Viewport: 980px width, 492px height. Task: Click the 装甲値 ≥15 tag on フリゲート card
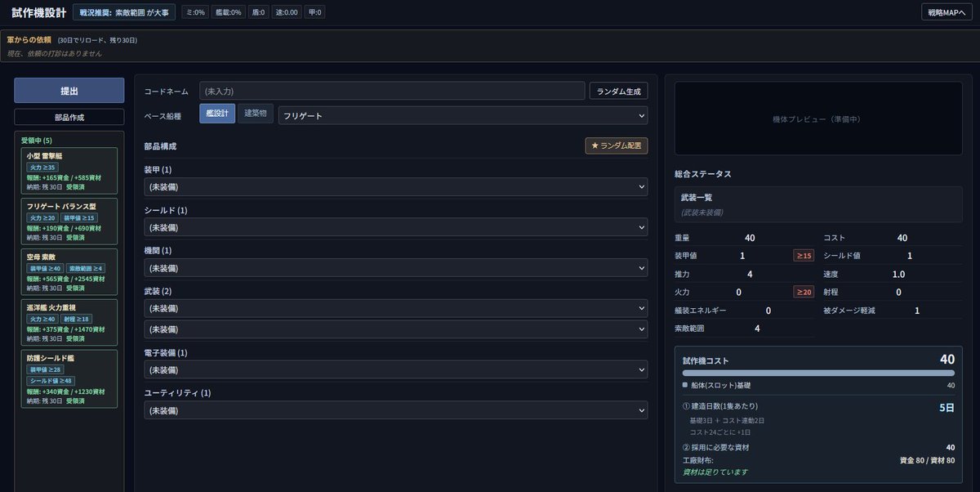pyautogui.click(x=79, y=217)
